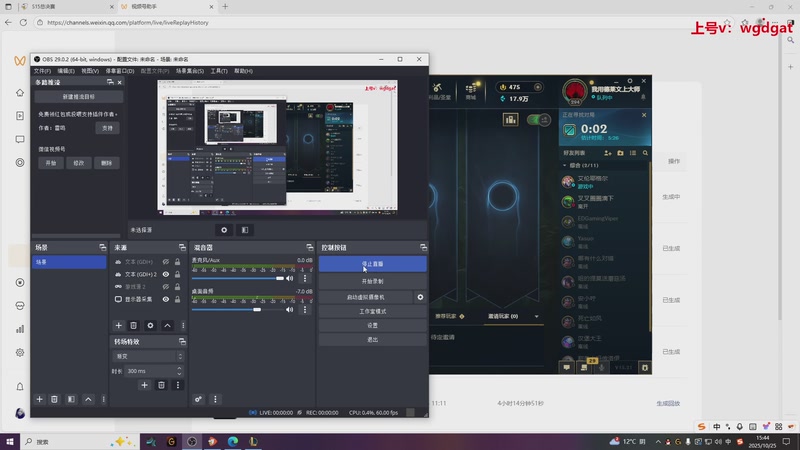Mute 麦克风/Aux with speaker icon
Viewport: 800px width, 450px height.
[x=290, y=279]
